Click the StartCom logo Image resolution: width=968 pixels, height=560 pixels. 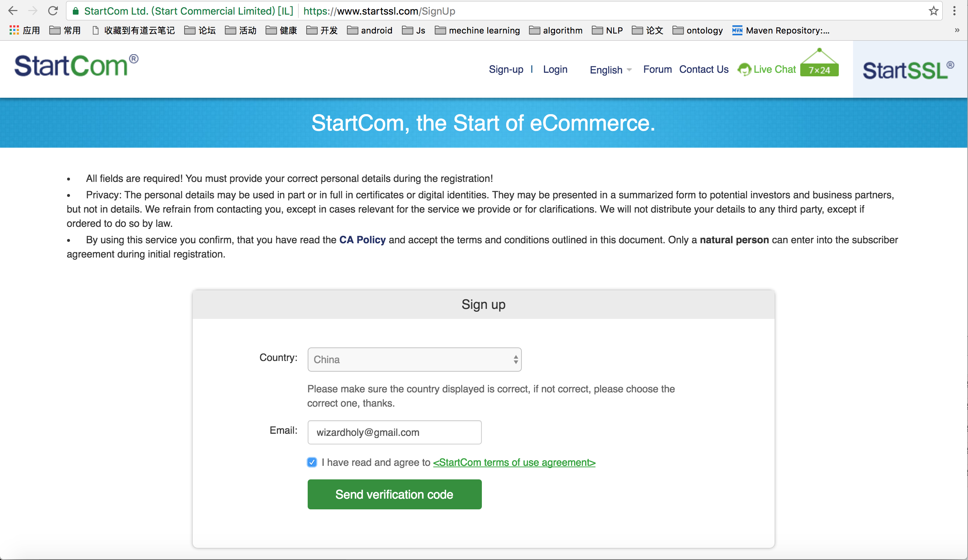coord(76,65)
